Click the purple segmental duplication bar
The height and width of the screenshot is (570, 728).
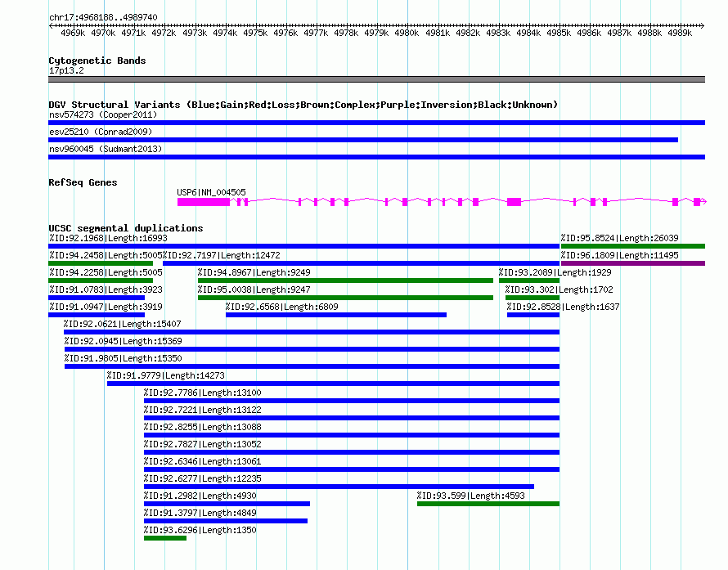633,263
